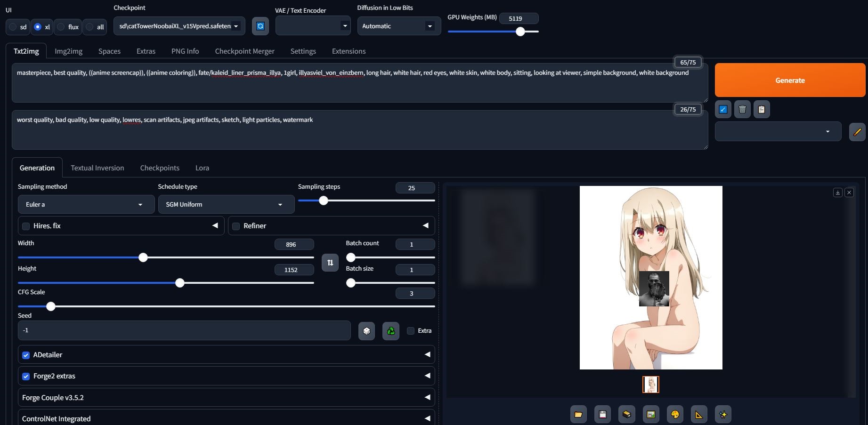Expand the Forge2 extras panel arrow
The image size is (868, 425).
[x=428, y=376]
